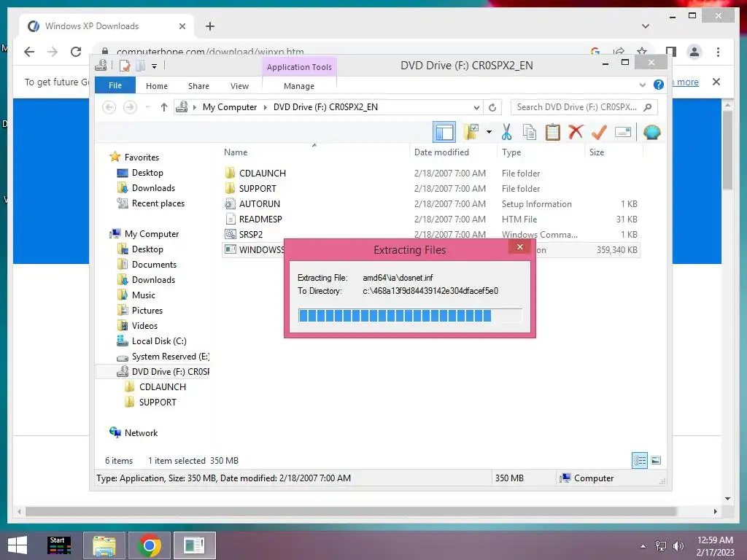This screenshot has height=560, width=747.
Task: Open CDLAUNCH subfolder in navigation tree
Action: click(x=163, y=386)
